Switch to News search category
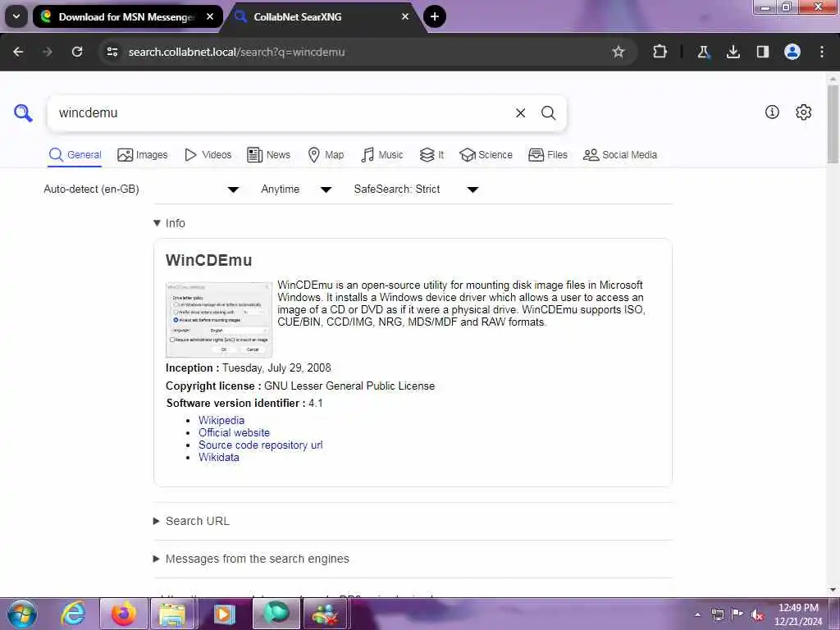 pyautogui.click(x=268, y=155)
